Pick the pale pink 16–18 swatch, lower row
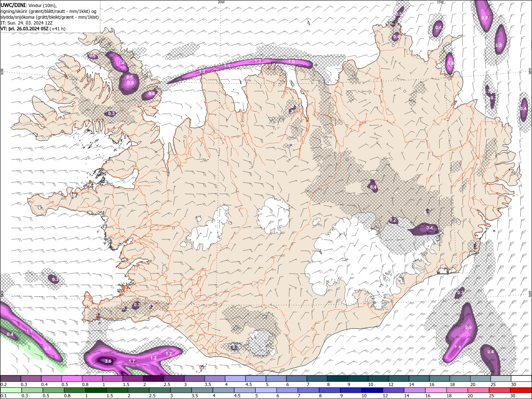The height and width of the screenshot is (399, 532). pos(435,390)
